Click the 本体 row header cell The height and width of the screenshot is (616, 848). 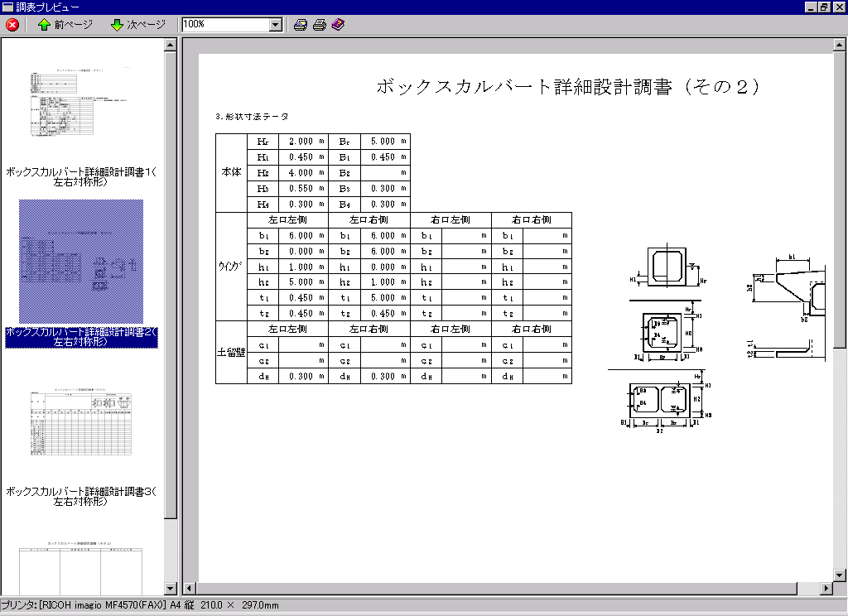click(x=232, y=172)
